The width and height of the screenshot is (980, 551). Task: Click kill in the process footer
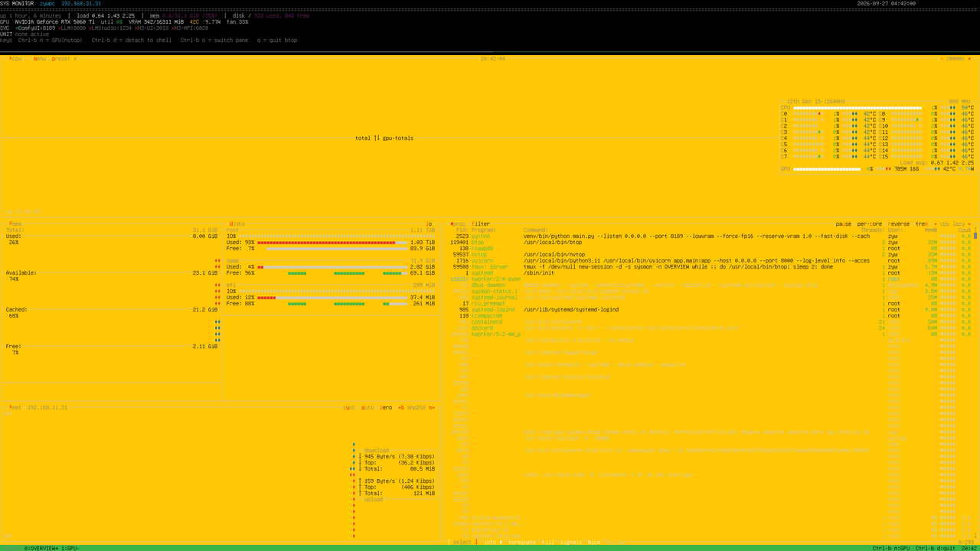coord(548,542)
